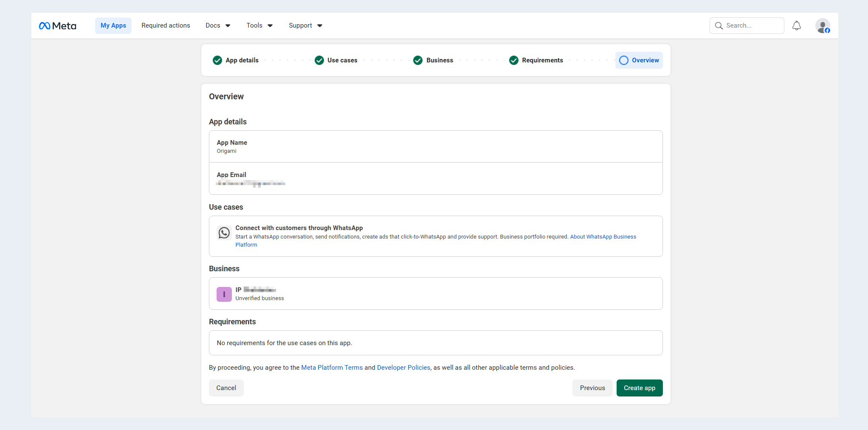Click the Overview page heading

[x=226, y=97]
